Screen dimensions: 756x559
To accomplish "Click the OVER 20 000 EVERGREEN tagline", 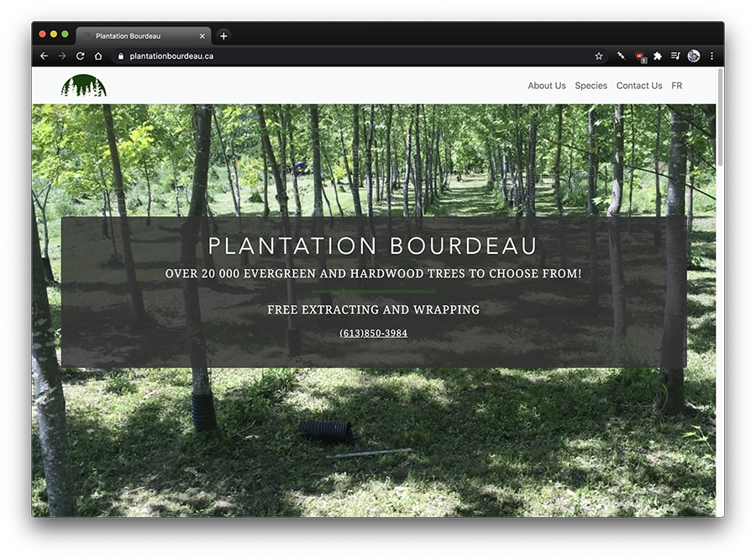I will click(x=374, y=273).
